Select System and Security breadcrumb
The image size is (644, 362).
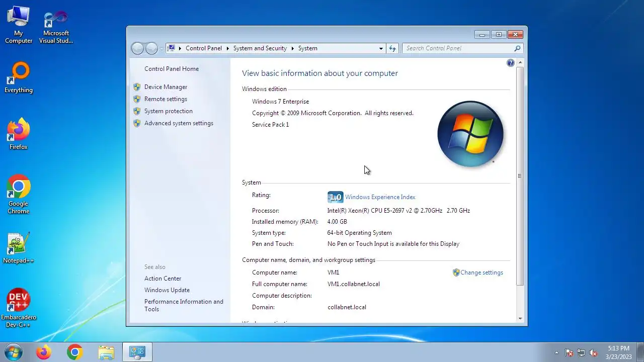260,48
